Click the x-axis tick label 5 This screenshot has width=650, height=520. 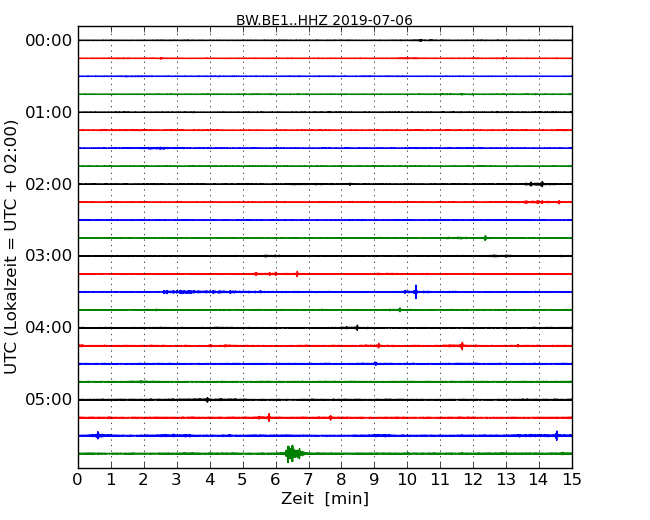(243, 480)
